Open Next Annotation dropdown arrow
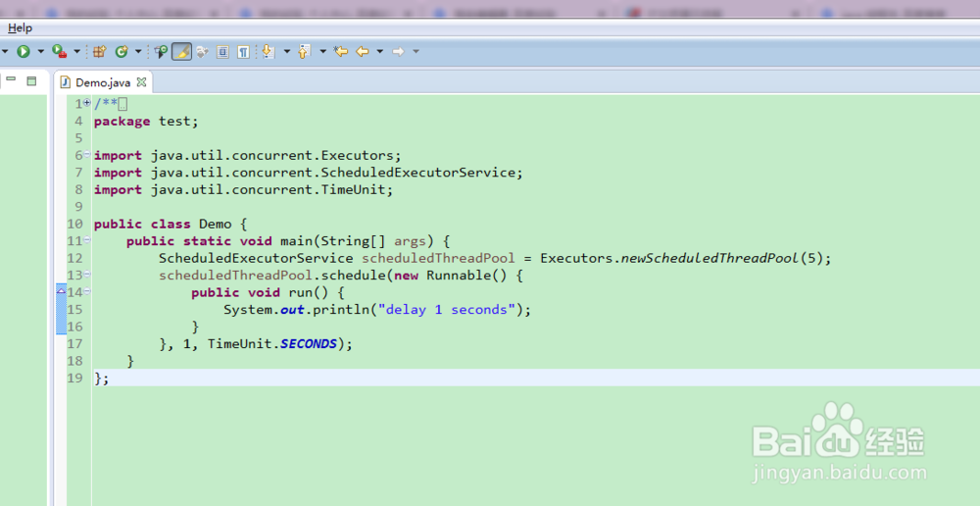The height and width of the screenshot is (506, 980). [287, 51]
